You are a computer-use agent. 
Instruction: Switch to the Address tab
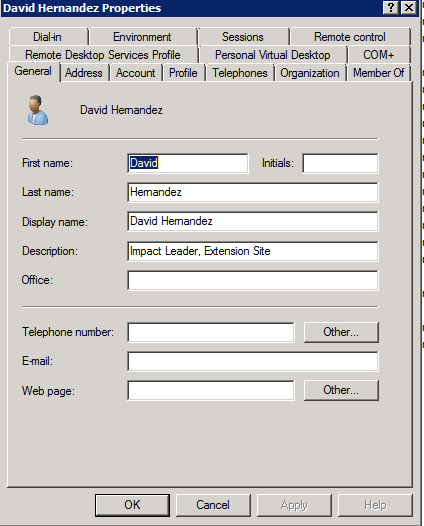pos(84,73)
